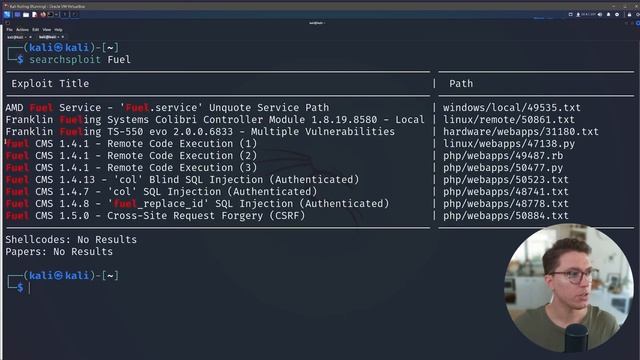This screenshot has width=640, height=360.
Task: Open the Kali applications menu icon
Action: coord(7,14)
